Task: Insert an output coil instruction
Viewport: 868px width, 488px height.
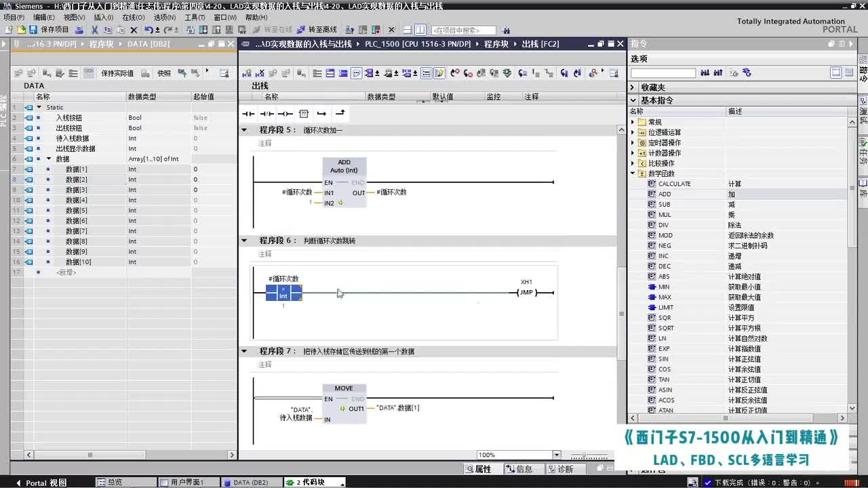Action: click(x=285, y=113)
